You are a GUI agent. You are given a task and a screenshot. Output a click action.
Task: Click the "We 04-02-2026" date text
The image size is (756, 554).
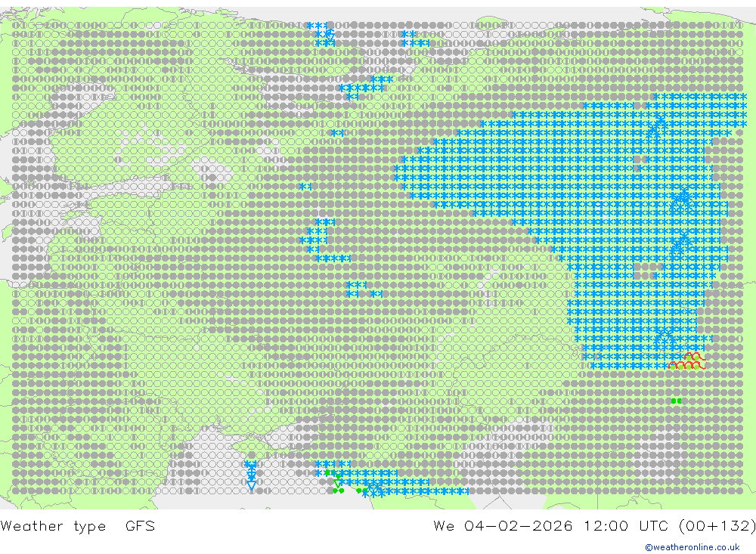pos(503,525)
